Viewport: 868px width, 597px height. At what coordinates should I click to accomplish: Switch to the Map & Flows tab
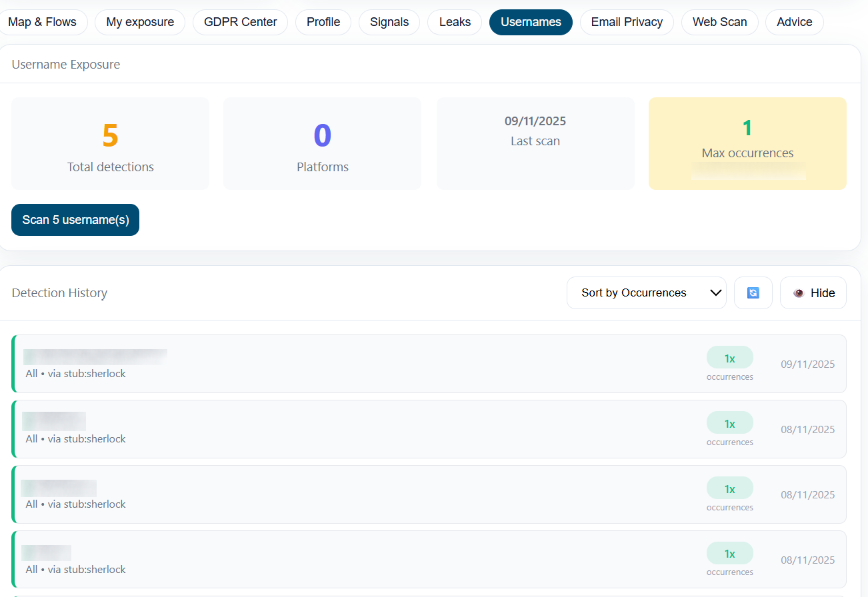[43, 22]
